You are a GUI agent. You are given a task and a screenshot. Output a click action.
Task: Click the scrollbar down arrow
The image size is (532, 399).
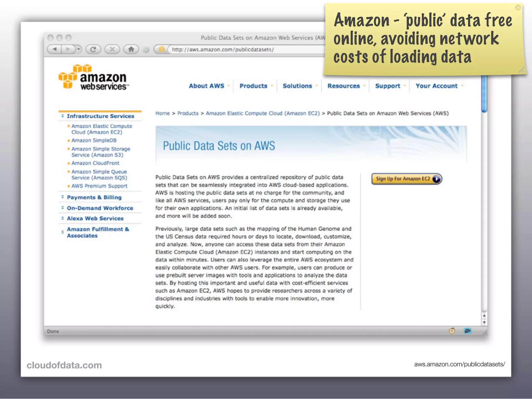[484, 322]
